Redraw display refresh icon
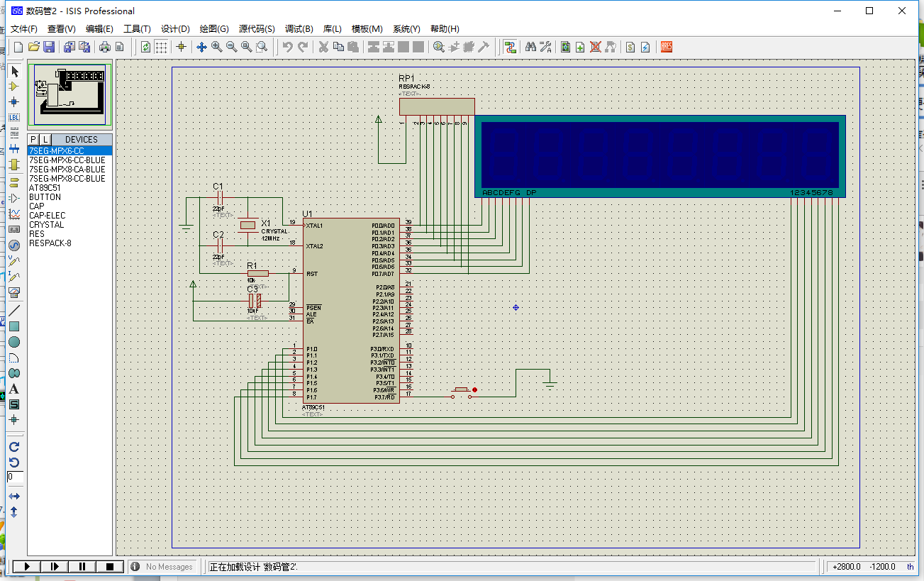Viewport: 924px width, 581px height. 145,47
